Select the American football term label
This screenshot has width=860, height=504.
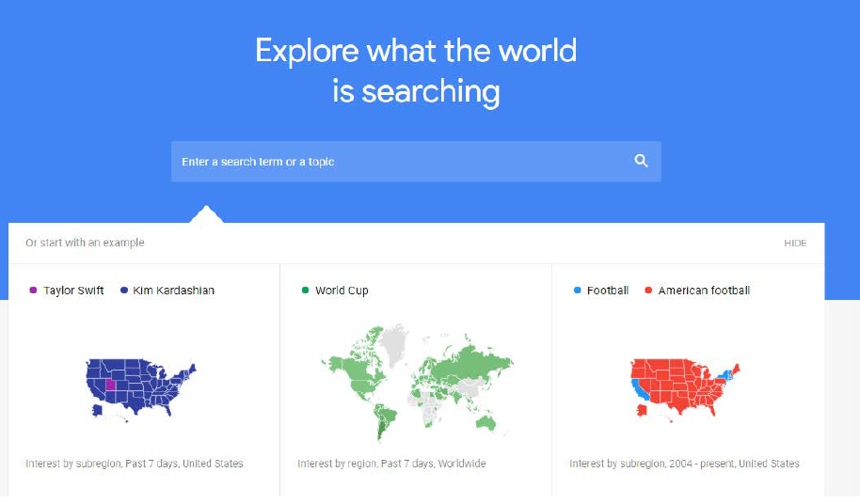pyautogui.click(x=704, y=291)
